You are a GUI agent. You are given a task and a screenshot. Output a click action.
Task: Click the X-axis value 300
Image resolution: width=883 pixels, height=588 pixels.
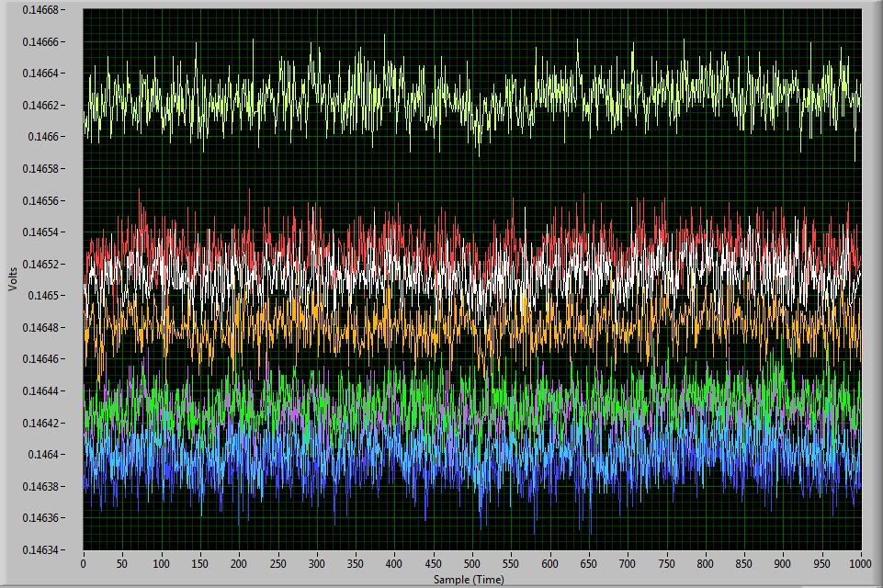click(x=316, y=563)
